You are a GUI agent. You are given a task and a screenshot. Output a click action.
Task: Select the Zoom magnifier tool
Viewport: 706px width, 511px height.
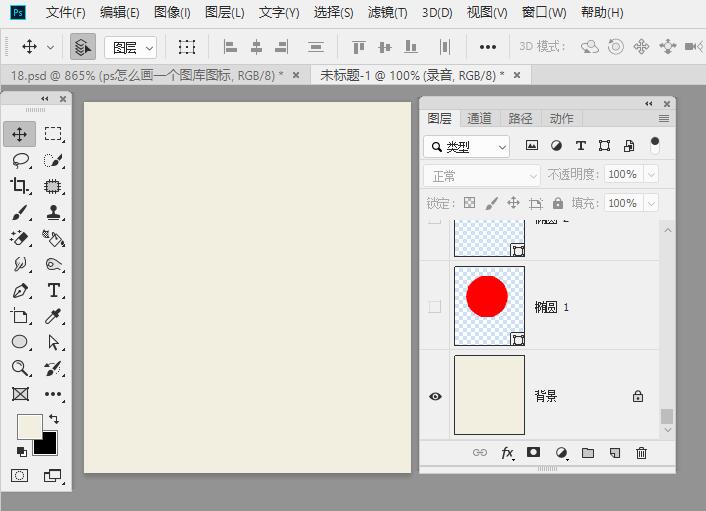tap(20, 368)
